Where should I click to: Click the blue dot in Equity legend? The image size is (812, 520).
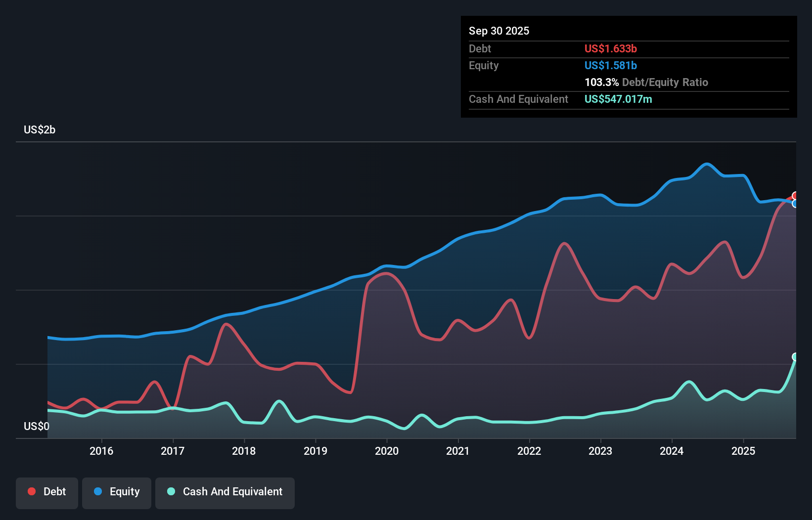(98, 491)
